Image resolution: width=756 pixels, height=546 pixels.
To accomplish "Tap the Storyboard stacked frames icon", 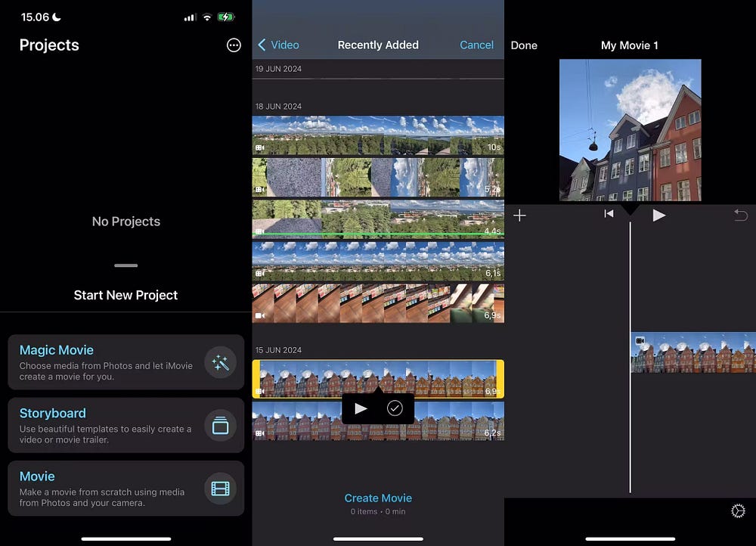I will coord(220,426).
